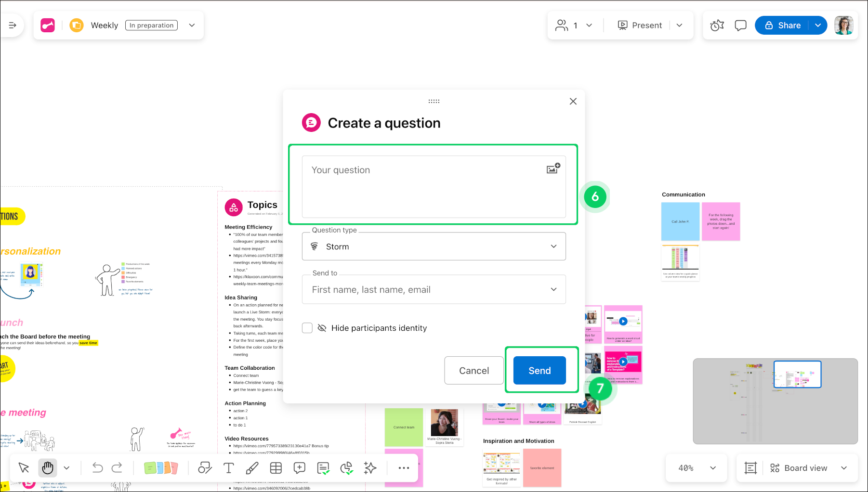Add image to the question
The width and height of the screenshot is (868, 492).
553,168
